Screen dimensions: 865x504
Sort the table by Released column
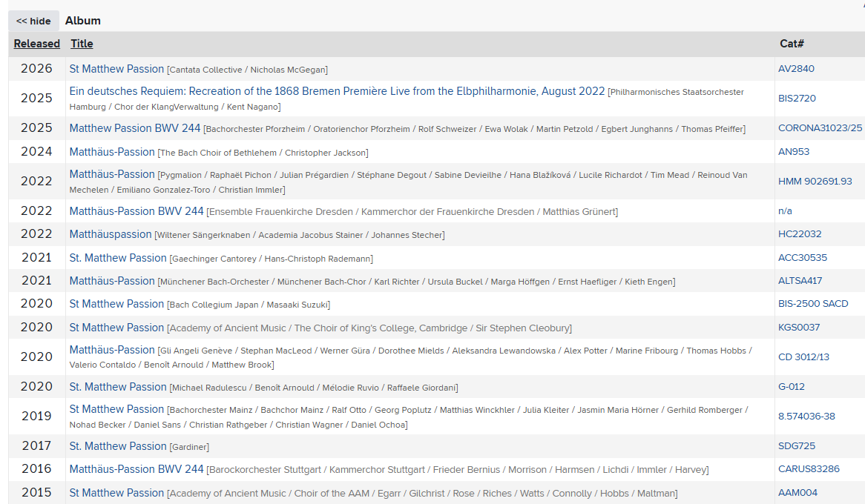(x=37, y=44)
